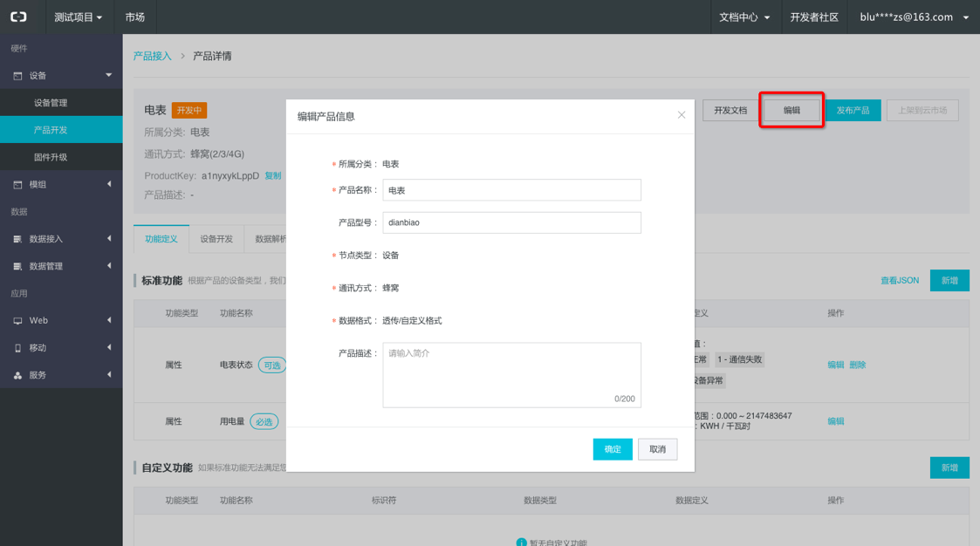Screen dimensions: 980x546
Task: Click the 1 - 通信失败 value tag
Action: click(739, 359)
